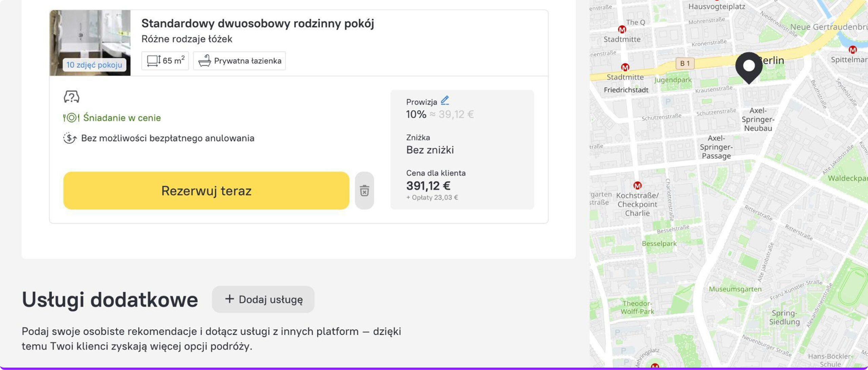Open the 10 zdjęć pokoju photo link
This screenshot has width=868, height=370.
[x=94, y=65]
